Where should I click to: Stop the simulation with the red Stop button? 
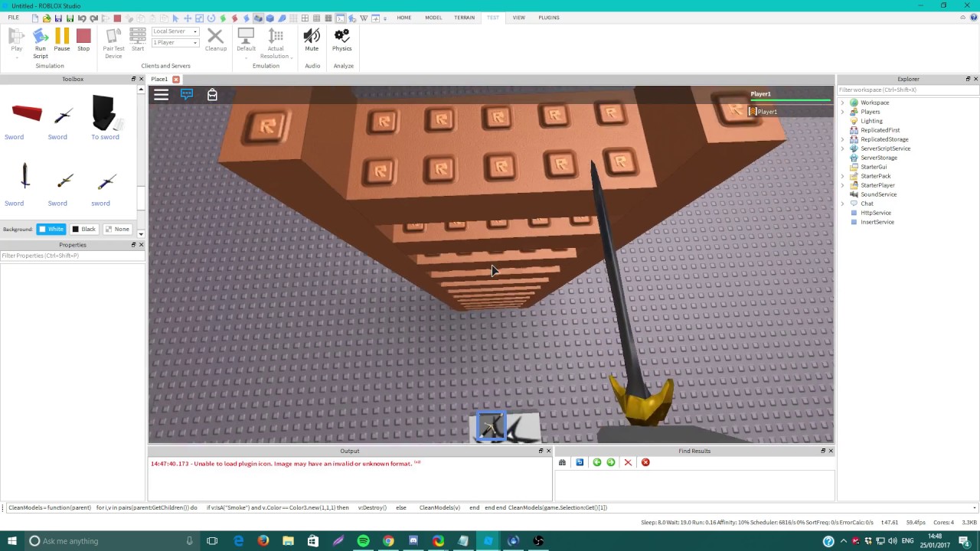coord(83,41)
